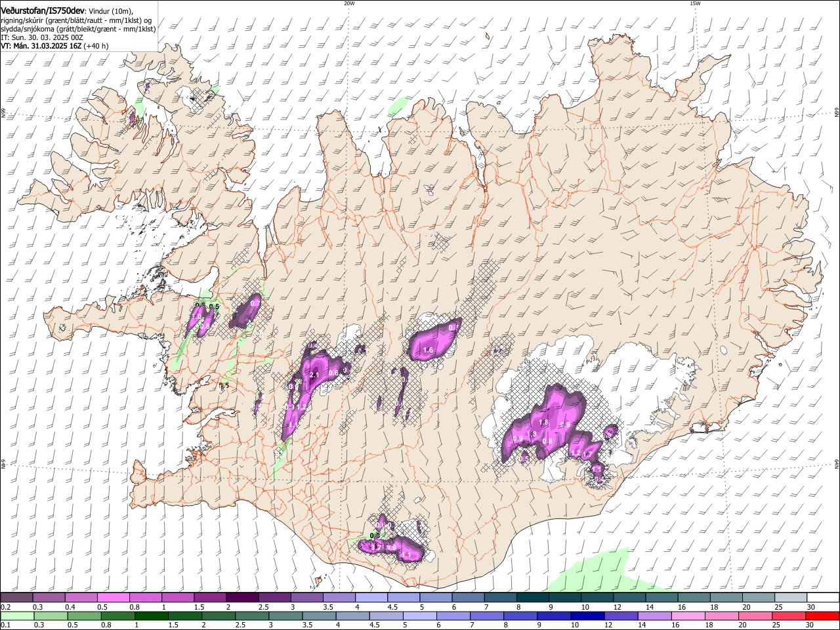Click the 'VT: Mán. 31.03.2025 16Z (+40 h)' line
840x630 pixels.
pyautogui.click(x=55, y=46)
